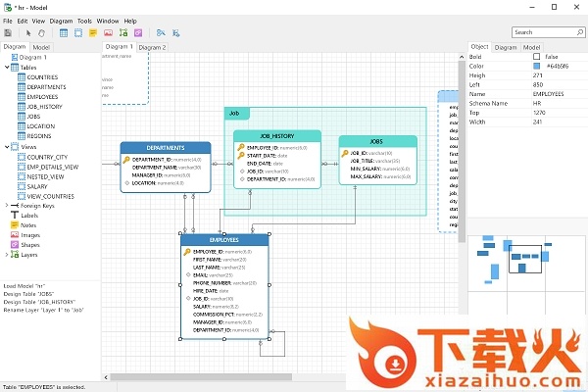Open the Edit menu
This screenshot has width=588, height=392.
click(23, 21)
